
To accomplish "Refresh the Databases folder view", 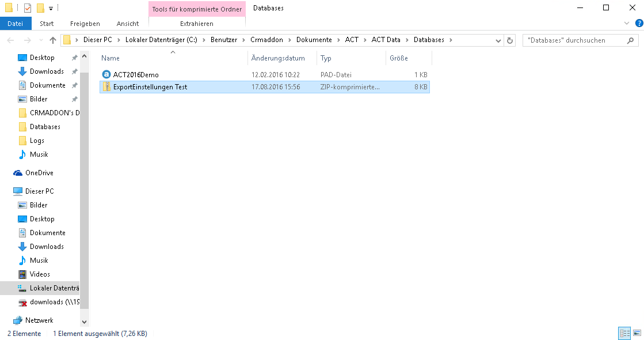I will (x=510, y=40).
